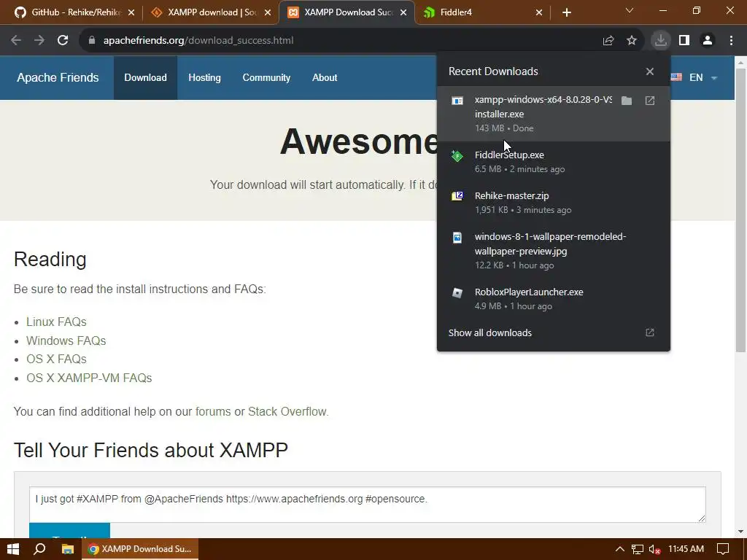Open File Explorer from taskbar
This screenshot has height=560, width=747.
coord(68,549)
